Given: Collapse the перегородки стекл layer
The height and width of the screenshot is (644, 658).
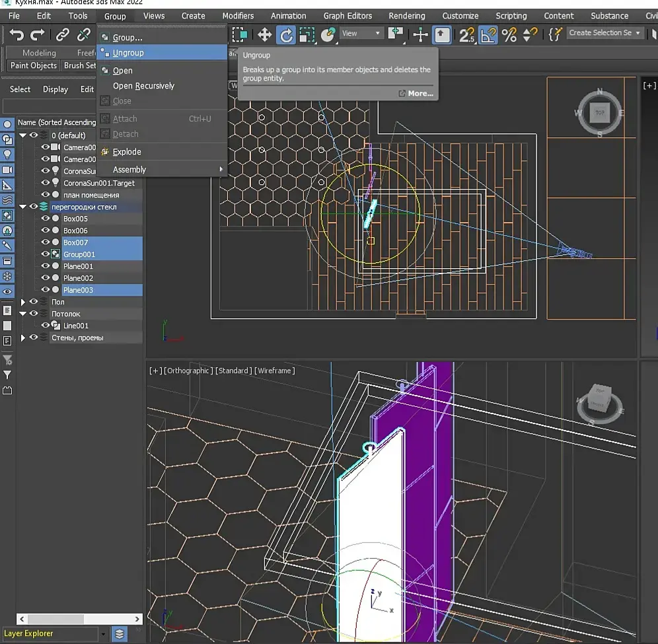Looking at the screenshot, I should coord(23,207).
